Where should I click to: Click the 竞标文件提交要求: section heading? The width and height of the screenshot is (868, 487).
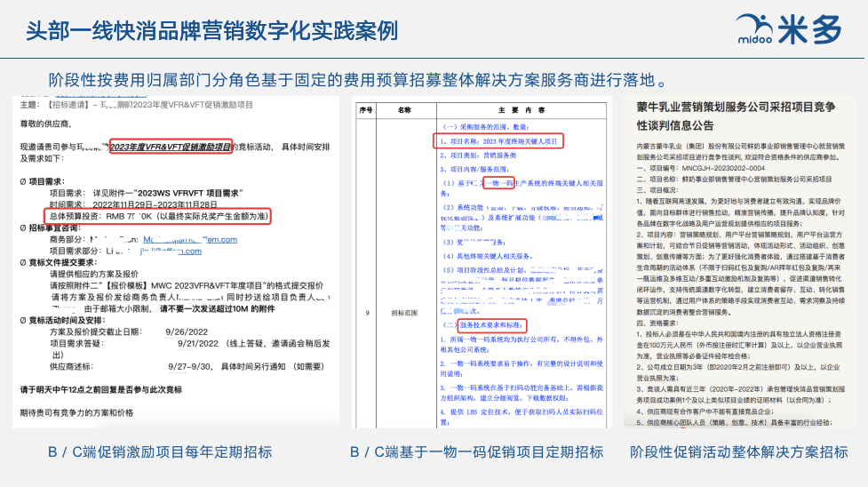[58, 262]
